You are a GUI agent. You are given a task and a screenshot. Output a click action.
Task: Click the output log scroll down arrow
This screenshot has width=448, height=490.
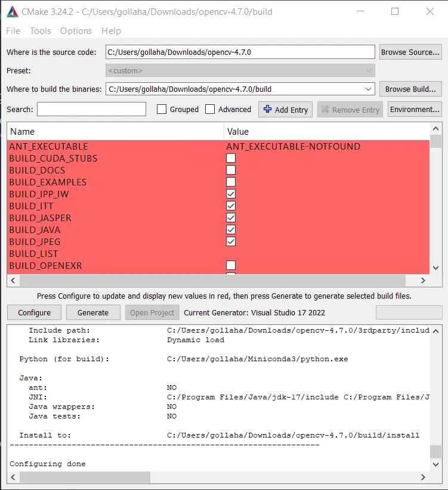(x=436, y=464)
